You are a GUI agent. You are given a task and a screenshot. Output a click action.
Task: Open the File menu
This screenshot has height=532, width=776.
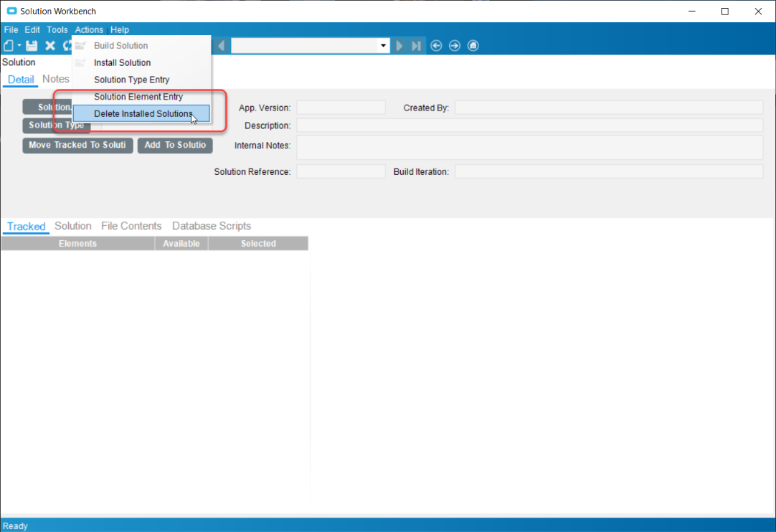(x=11, y=30)
